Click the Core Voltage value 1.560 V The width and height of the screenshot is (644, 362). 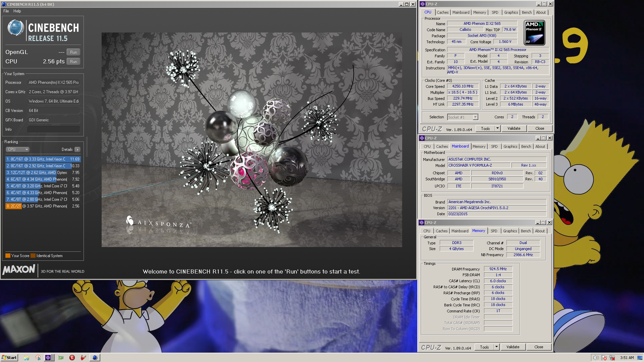pos(505,42)
